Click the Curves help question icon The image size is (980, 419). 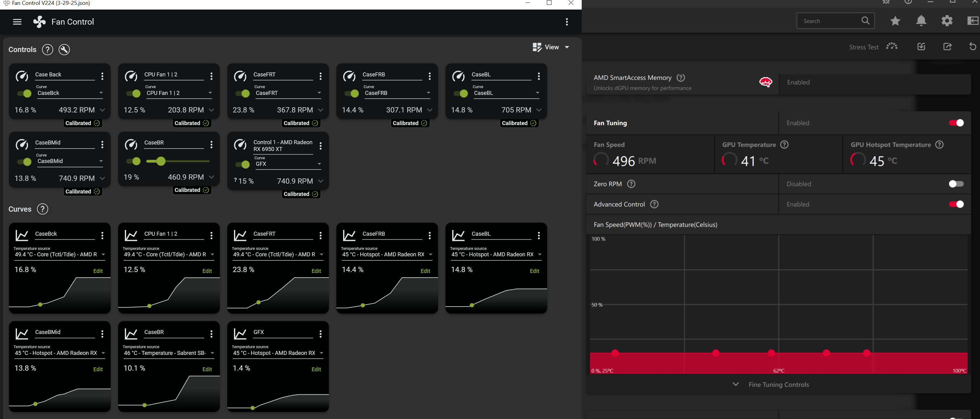point(42,209)
